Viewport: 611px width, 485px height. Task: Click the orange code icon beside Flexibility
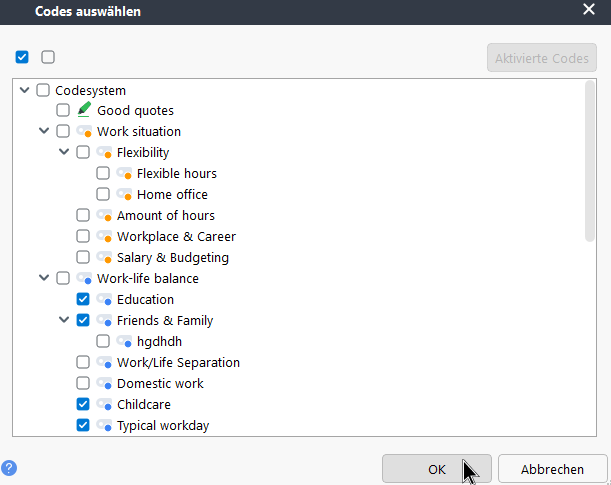[x=104, y=152]
